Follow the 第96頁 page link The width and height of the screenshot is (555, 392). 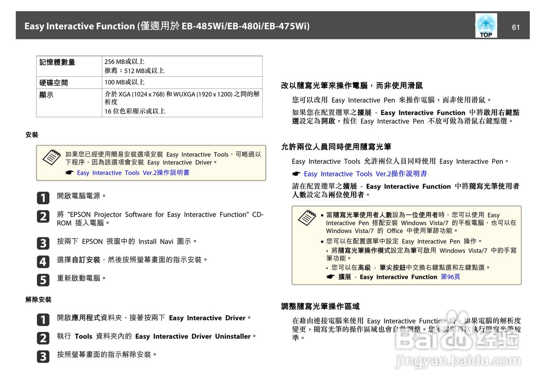pos(451,277)
